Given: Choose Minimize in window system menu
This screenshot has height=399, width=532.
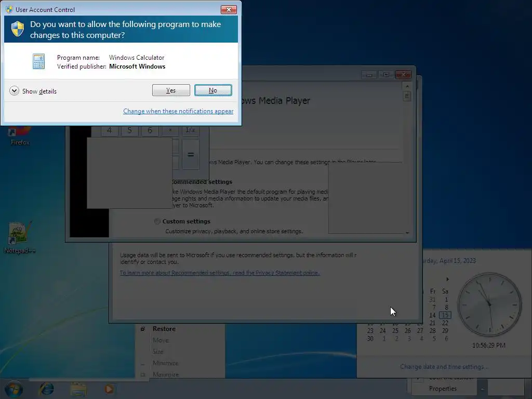Looking at the screenshot, I should 165,363.
